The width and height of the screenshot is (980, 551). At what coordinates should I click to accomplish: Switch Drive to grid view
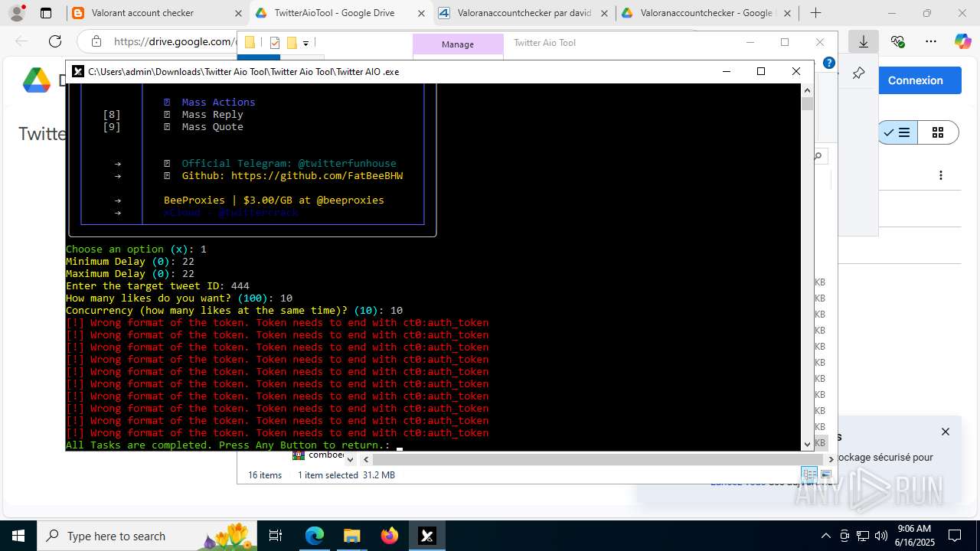tap(938, 133)
